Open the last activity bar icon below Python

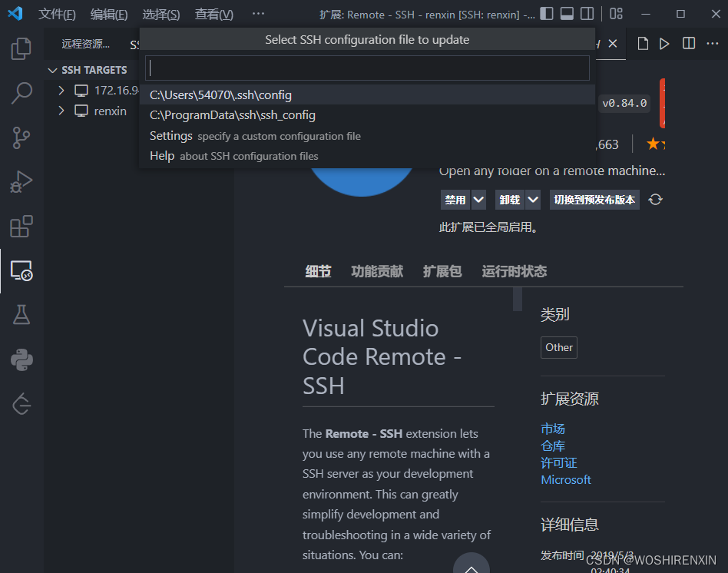pos(22,404)
